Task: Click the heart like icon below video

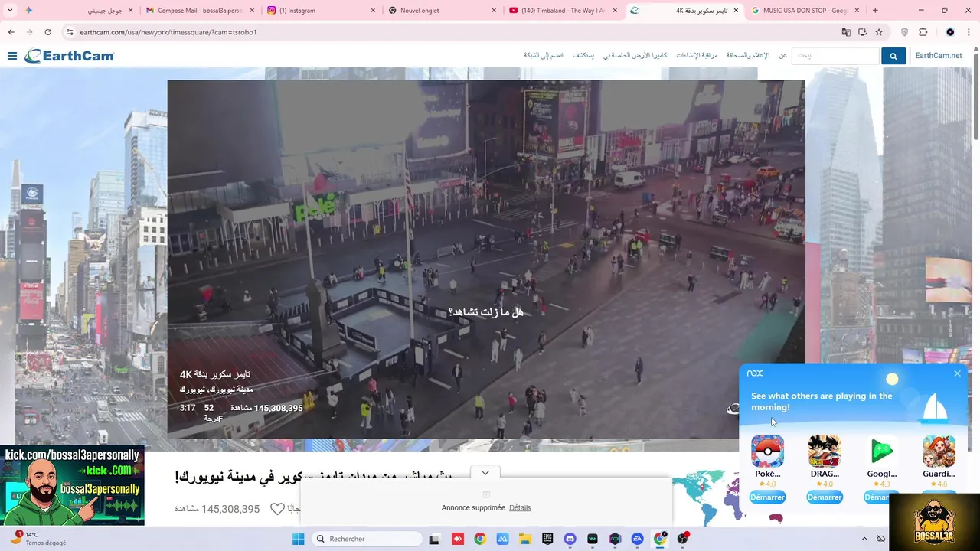Action: tap(277, 509)
